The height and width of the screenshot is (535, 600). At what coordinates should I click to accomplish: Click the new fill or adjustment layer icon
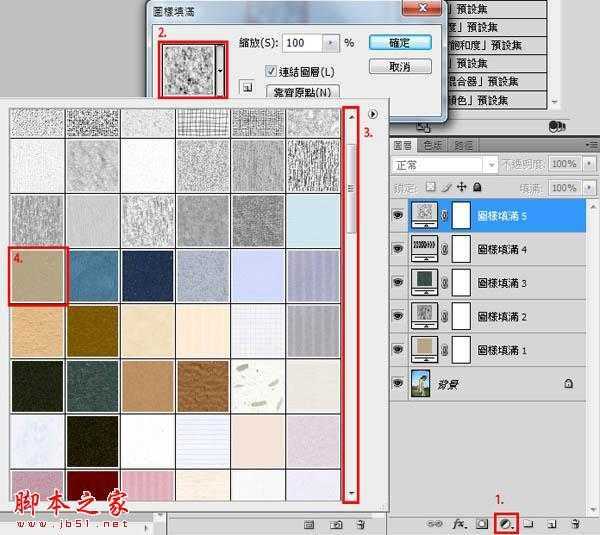507,522
